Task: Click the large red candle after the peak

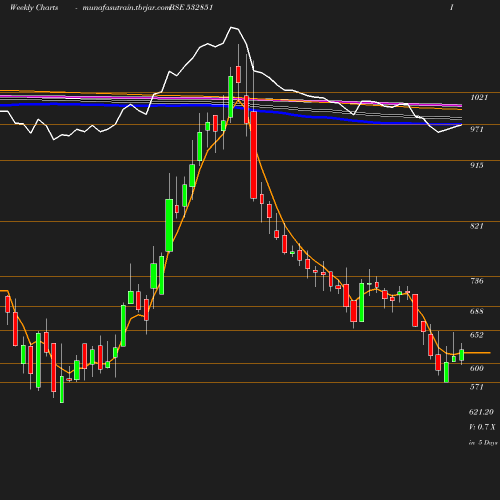Action: tap(254, 155)
